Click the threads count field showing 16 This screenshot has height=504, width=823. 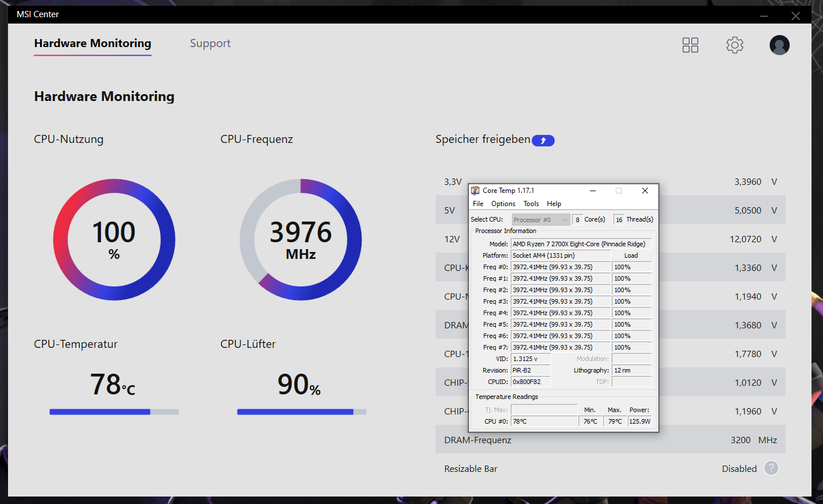click(619, 220)
